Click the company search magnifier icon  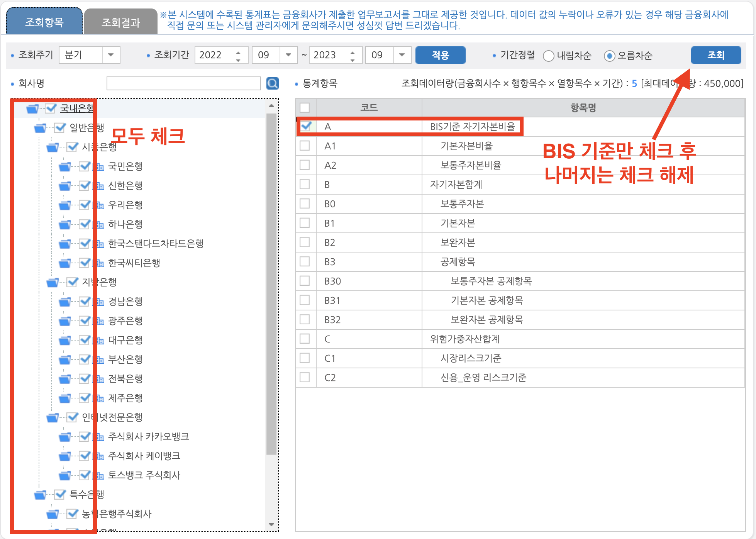pos(272,83)
